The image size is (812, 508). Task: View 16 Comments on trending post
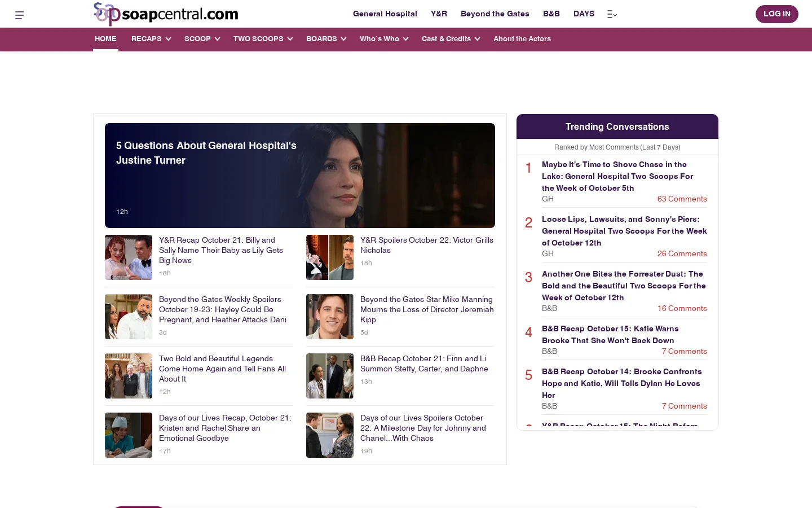pyautogui.click(x=682, y=308)
